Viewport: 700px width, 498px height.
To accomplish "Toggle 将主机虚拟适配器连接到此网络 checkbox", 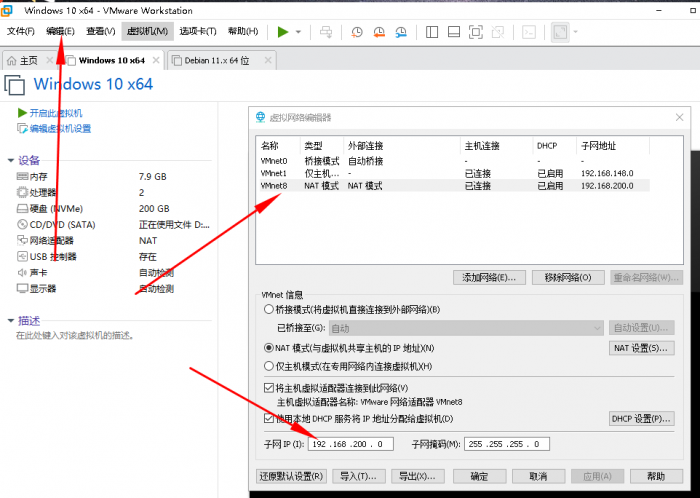I will coord(268,388).
